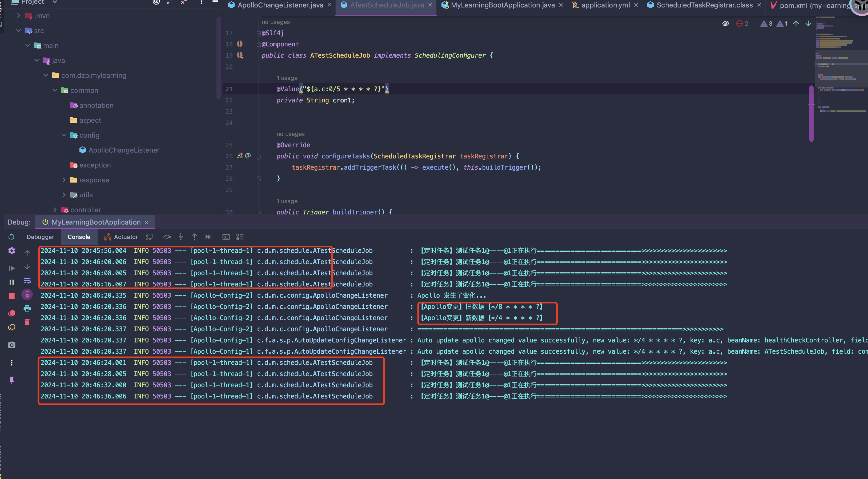
Task: Expand the .mvn folder
Action: 19,15
